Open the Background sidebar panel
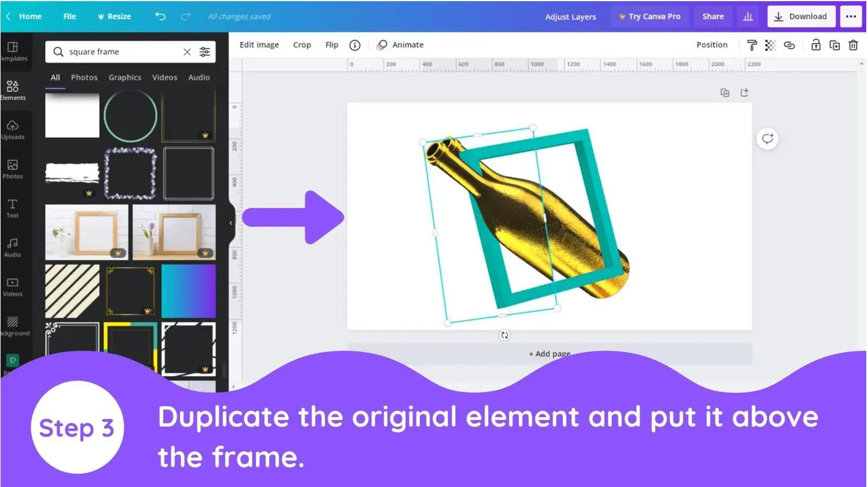Viewport: 868px width, 487px height. click(13, 326)
